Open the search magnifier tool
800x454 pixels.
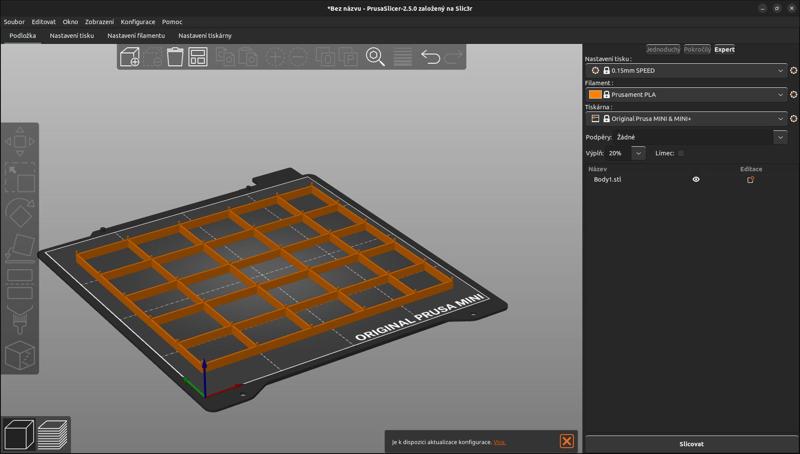[376, 57]
